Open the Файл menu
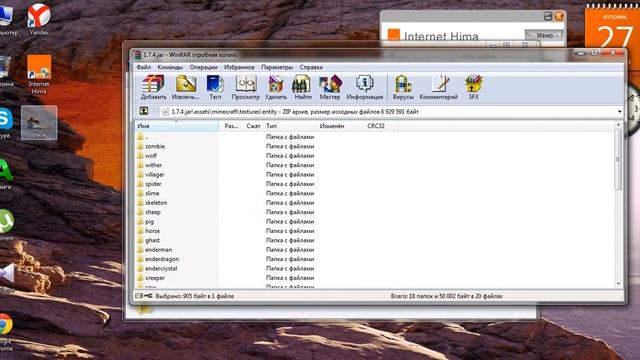This screenshot has width=640, height=360. click(143, 67)
